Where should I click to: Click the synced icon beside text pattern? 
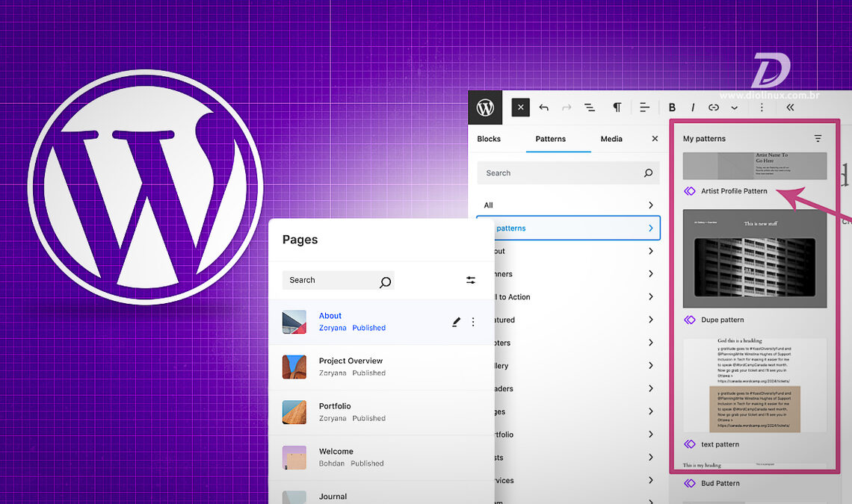pyautogui.click(x=690, y=444)
